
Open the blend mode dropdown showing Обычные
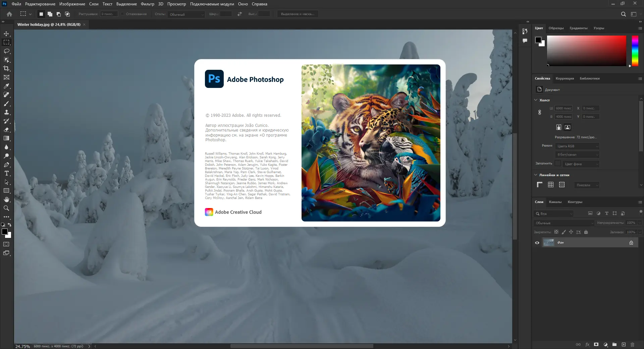click(x=564, y=223)
